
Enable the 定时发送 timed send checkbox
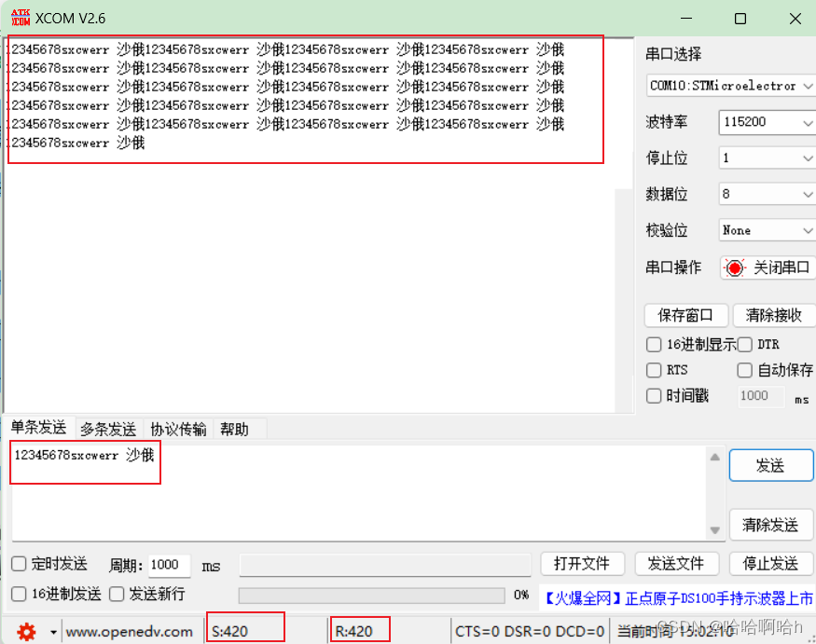click(17, 564)
